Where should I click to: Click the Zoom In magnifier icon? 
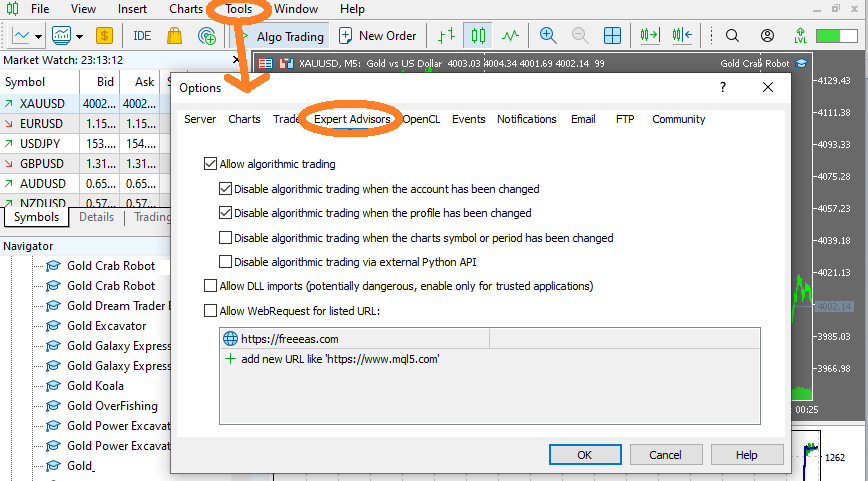coord(548,36)
